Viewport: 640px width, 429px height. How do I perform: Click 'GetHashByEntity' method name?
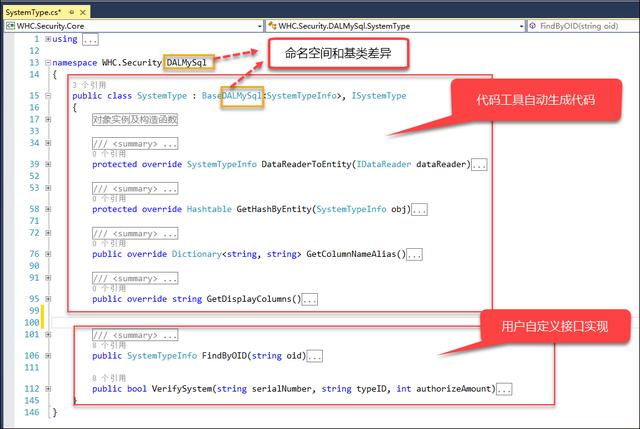pos(274,209)
